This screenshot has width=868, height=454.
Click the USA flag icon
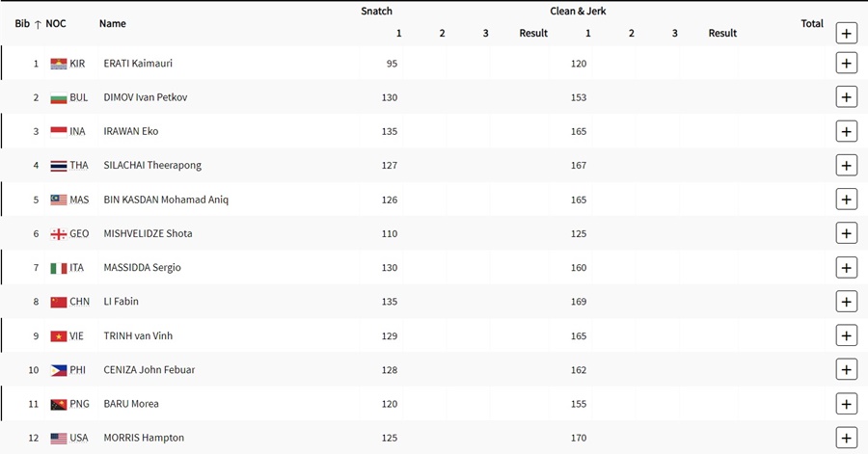coord(59,439)
